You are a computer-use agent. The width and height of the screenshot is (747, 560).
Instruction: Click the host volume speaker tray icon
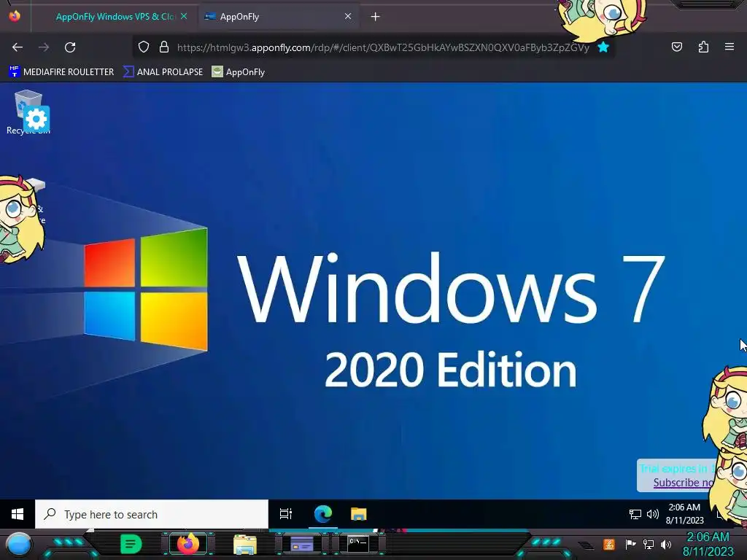[x=666, y=544]
